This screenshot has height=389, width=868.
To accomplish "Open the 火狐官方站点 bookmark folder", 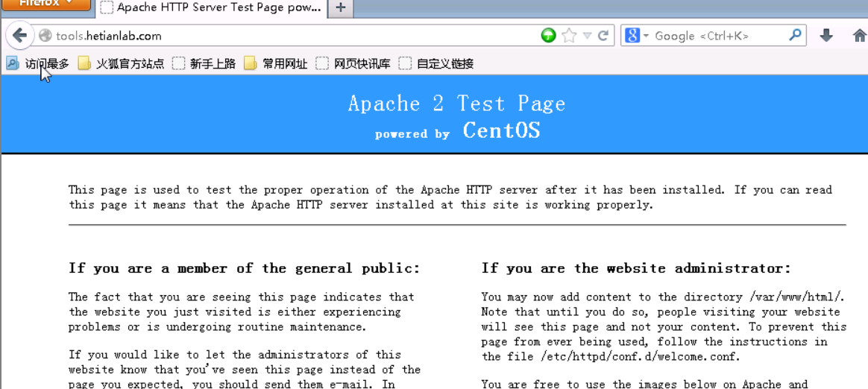I will 122,64.
